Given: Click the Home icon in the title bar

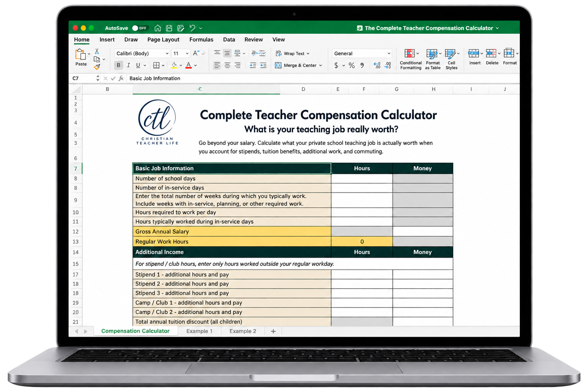Looking at the screenshot, I should (158, 28).
